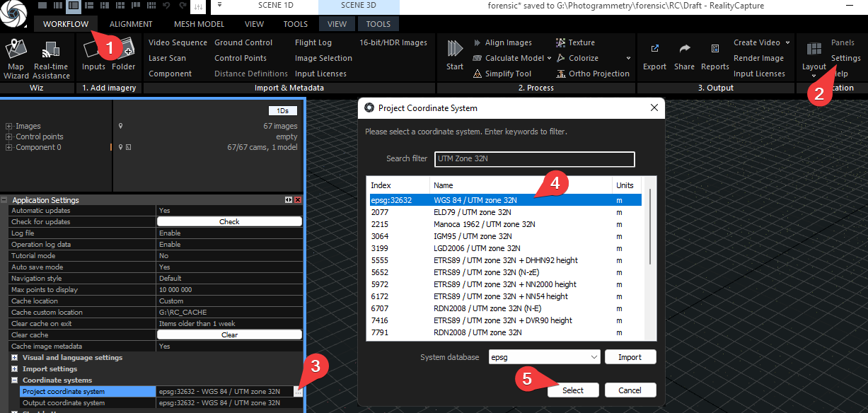Expand the Images tree node
The height and width of the screenshot is (413, 868).
pyautogui.click(x=9, y=127)
